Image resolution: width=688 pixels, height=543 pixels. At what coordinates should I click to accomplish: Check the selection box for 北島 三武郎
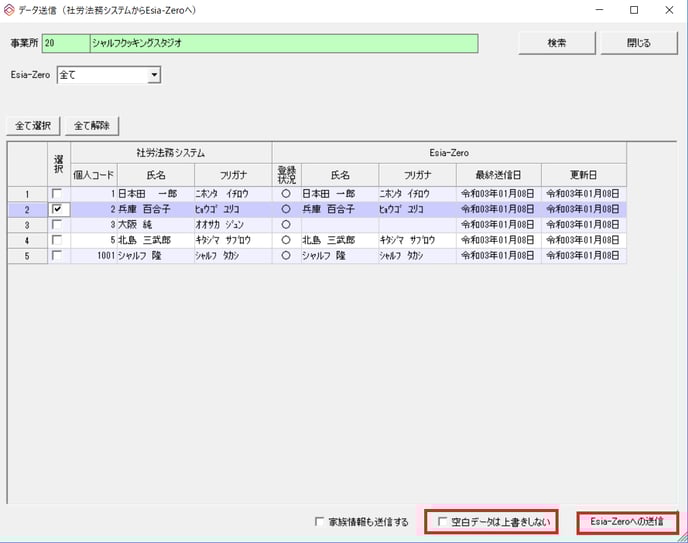point(57,240)
